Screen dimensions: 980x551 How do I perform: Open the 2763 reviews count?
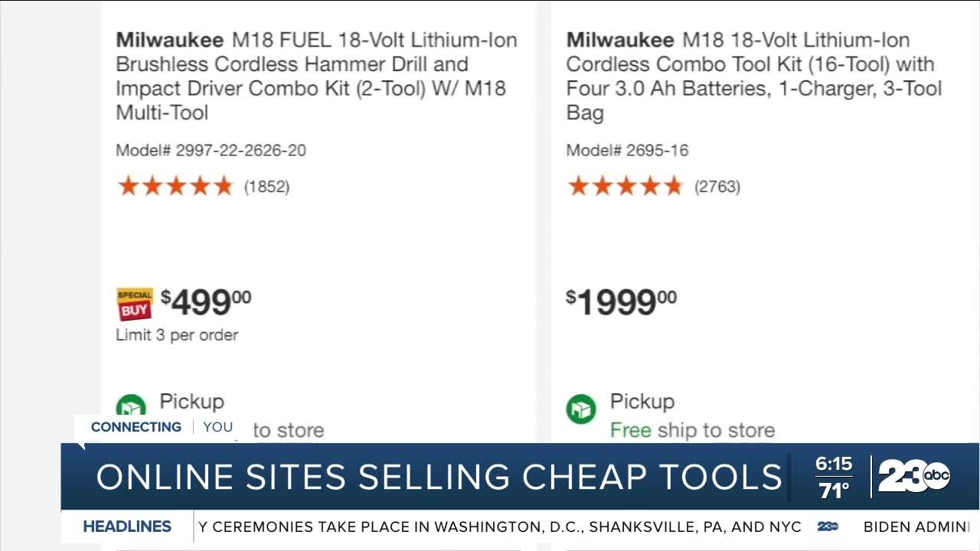tap(717, 187)
